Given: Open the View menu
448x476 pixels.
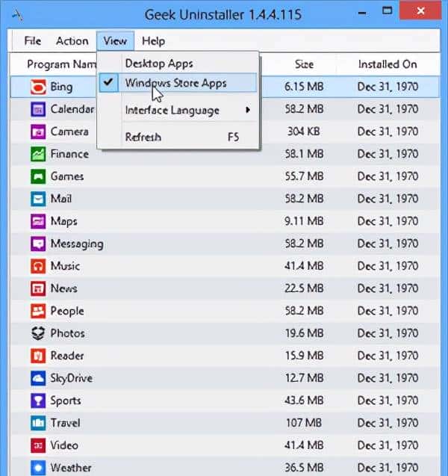Looking at the screenshot, I should coord(115,40).
